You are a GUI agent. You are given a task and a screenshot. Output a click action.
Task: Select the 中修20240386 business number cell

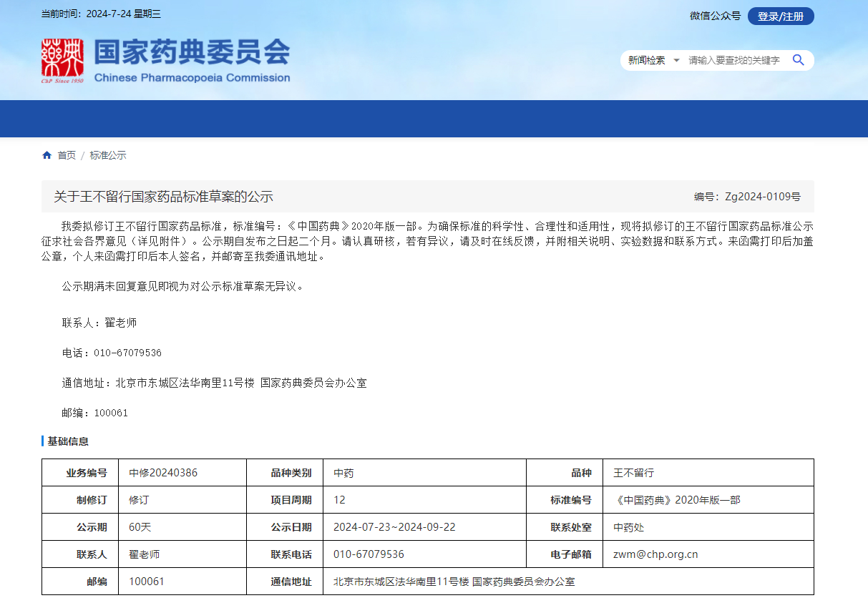163,473
